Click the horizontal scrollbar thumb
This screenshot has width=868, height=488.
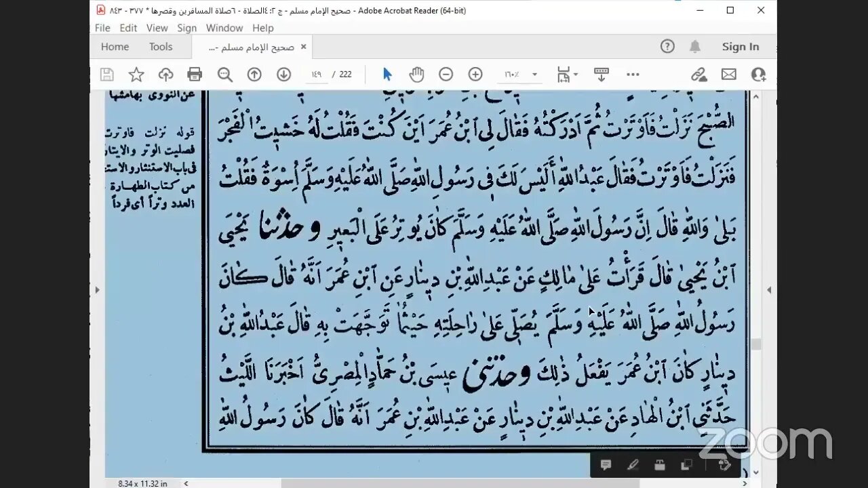tap(460, 483)
